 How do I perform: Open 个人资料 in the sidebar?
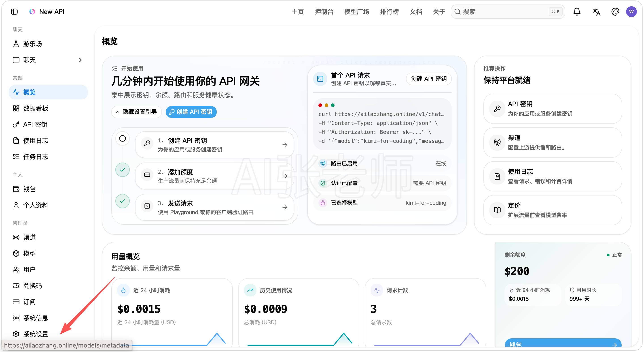tap(48, 205)
